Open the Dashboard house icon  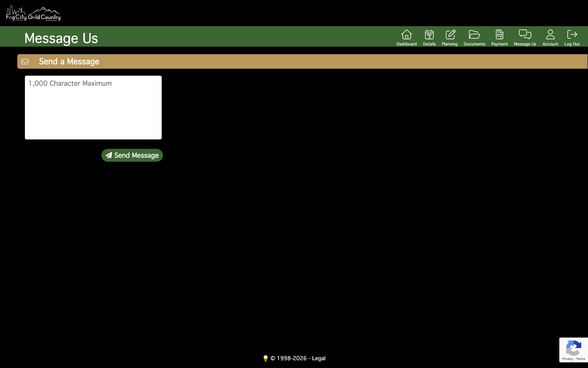(406, 34)
